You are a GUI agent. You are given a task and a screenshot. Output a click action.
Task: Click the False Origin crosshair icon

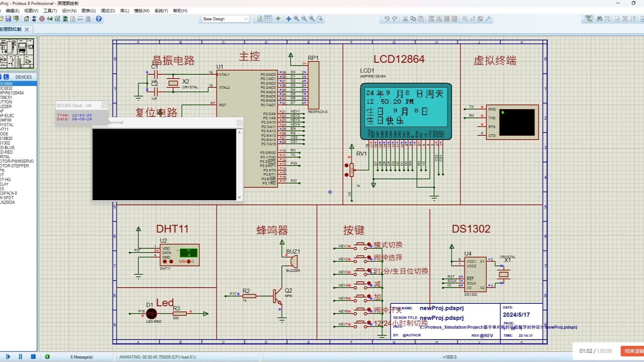pos(278,19)
